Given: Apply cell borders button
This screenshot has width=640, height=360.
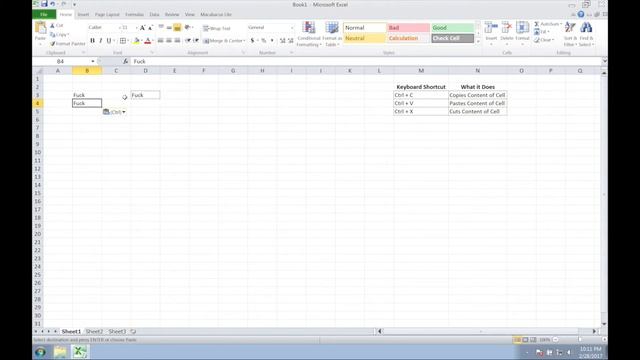Looking at the screenshot, I should point(122,40).
